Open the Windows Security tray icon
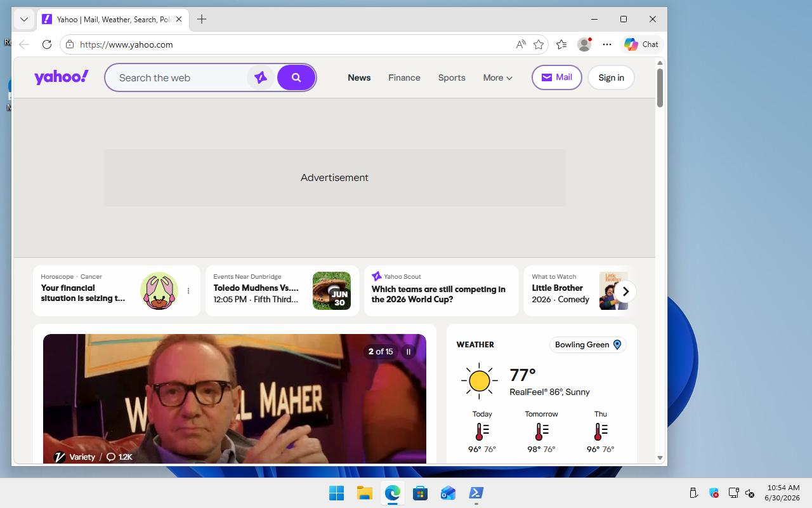Screen dimensions: 812x508 [x=714, y=493]
